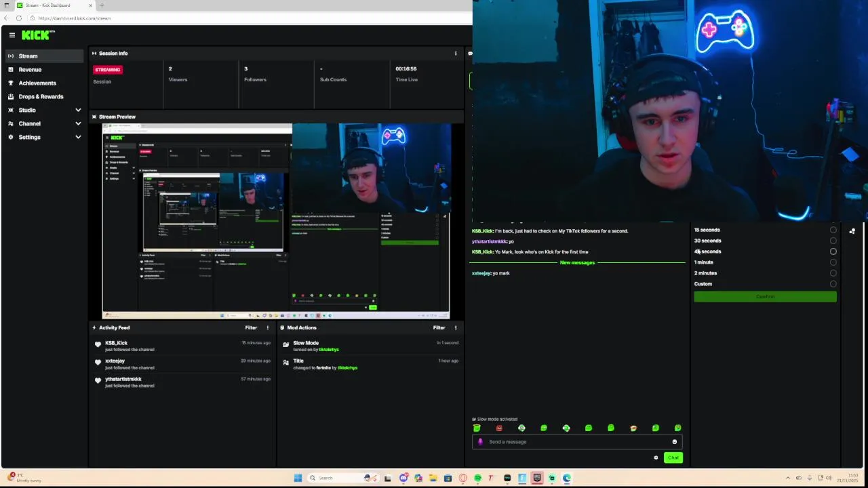Confirm the slow mode duration
868x488 pixels.
765,297
